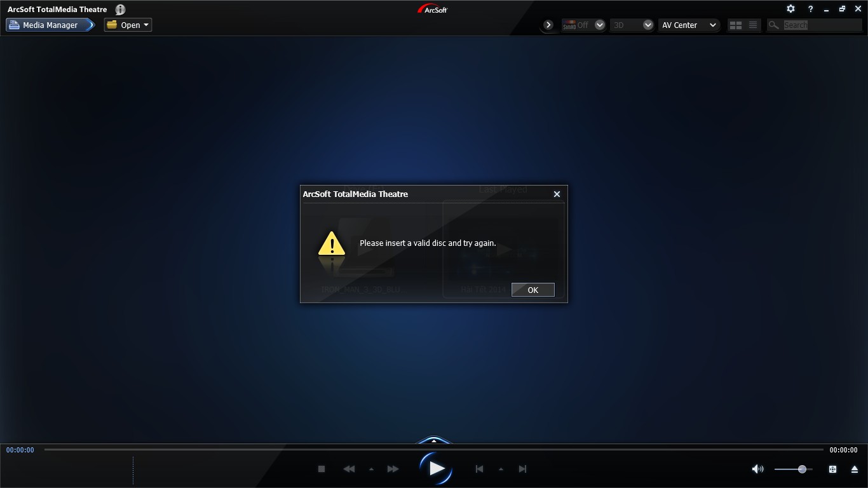Expand the toolbar with the arrow button
This screenshot has height=488, width=868.
click(x=548, y=25)
